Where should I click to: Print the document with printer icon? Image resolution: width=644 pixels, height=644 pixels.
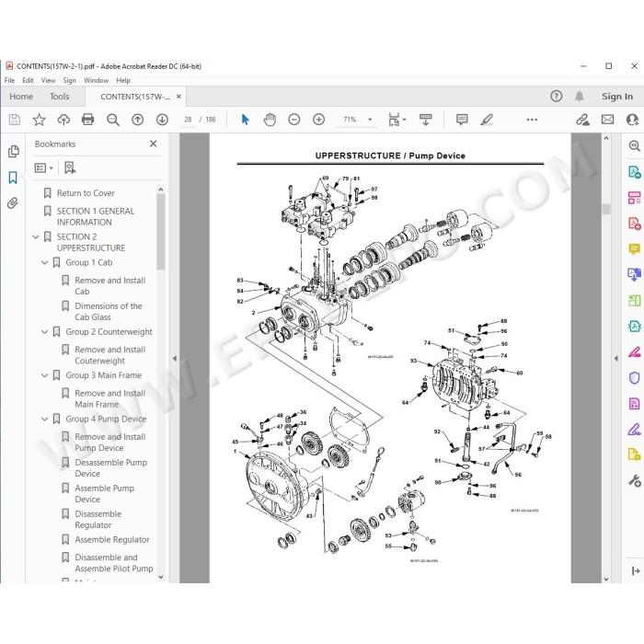[x=88, y=120]
